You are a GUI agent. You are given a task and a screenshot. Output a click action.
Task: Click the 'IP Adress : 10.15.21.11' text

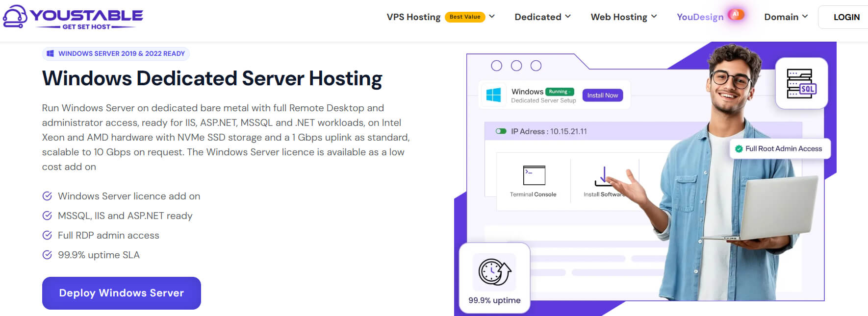[549, 131]
